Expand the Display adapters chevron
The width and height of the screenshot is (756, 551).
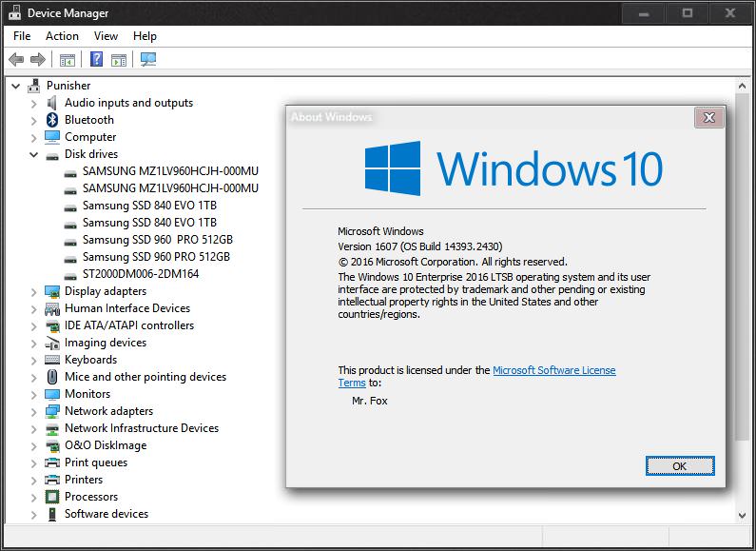33,292
